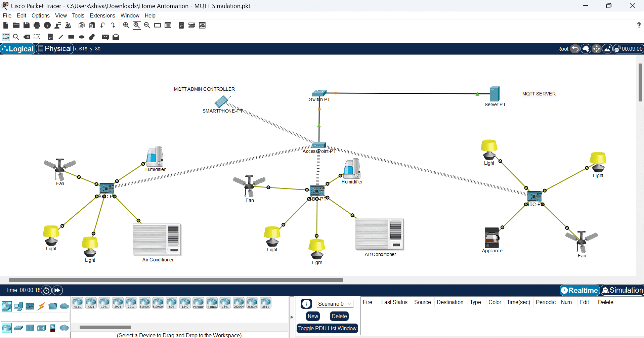
Task: Reset zoom with the R magnifier icon
Action: 137,25
